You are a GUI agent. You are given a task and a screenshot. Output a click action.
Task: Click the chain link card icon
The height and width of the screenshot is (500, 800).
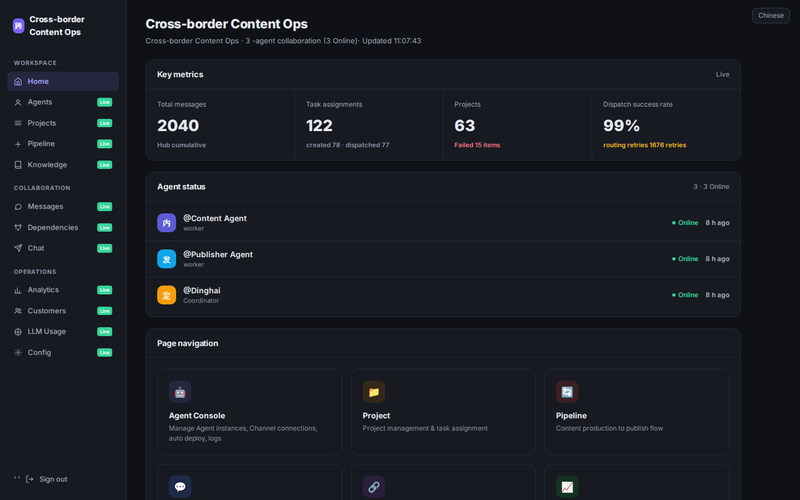(x=373, y=487)
